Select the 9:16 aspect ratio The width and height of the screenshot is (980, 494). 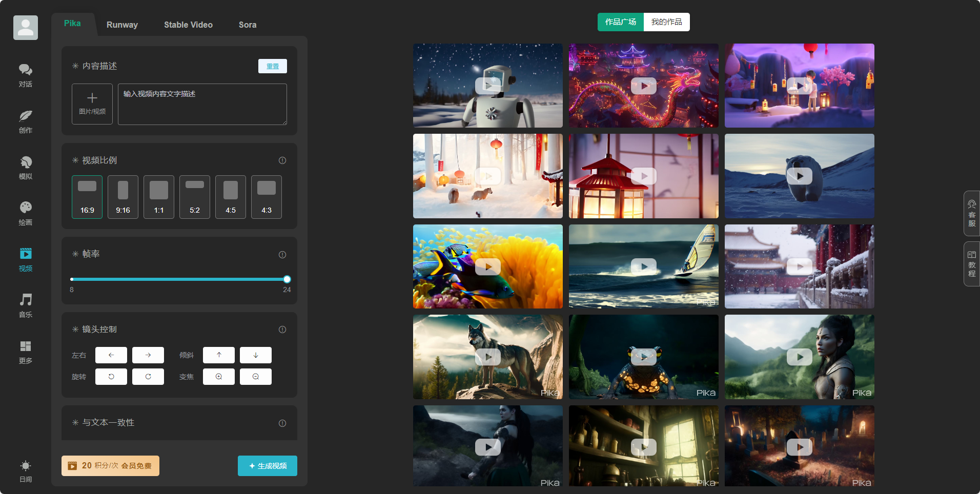[x=123, y=197]
